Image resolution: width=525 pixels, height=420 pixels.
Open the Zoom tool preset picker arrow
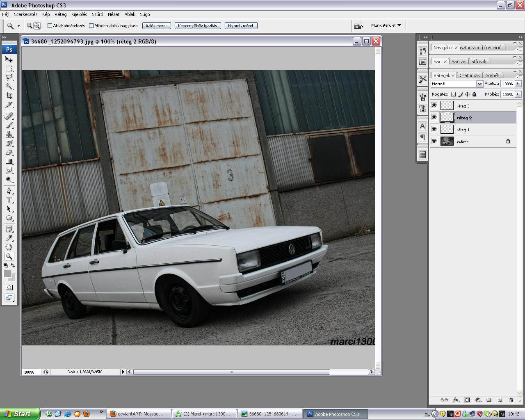18,26
